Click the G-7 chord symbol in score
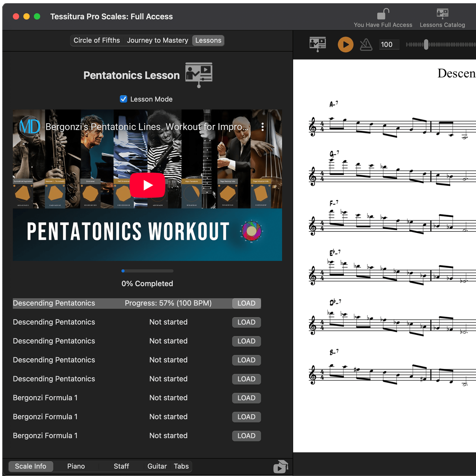The height and width of the screenshot is (476, 476). pos(334,154)
